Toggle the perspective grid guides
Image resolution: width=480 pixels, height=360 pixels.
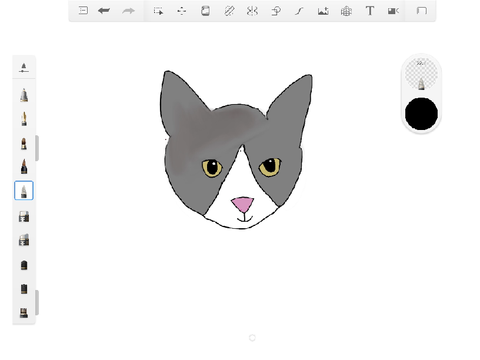point(346,11)
